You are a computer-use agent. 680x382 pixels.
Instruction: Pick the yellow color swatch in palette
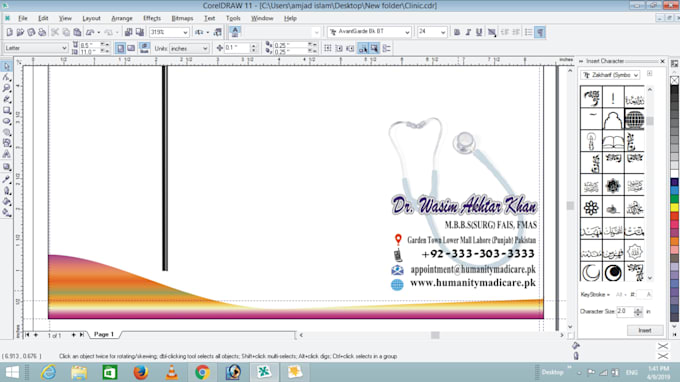(x=674, y=208)
